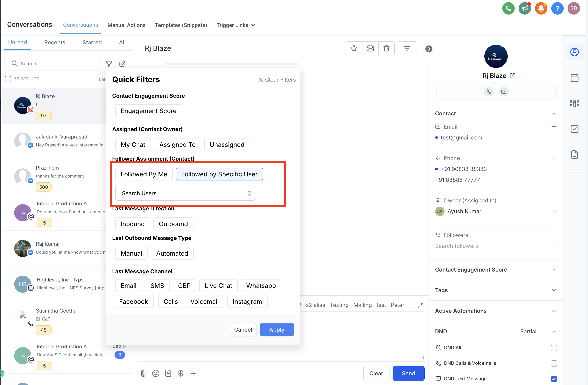Open the Trigger Links dropdown menu
Image resolution: width=588 pixels, height=385 pixels.
point(236,25)
